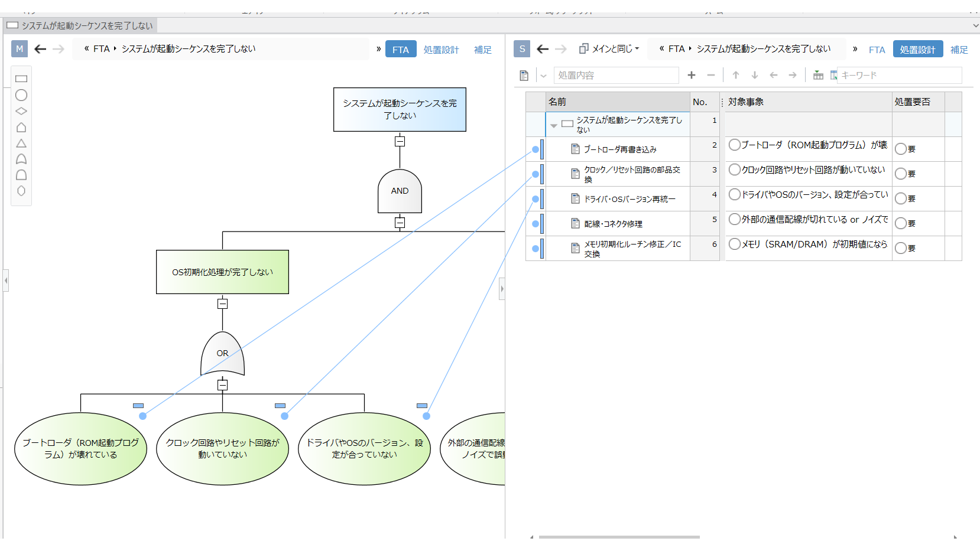Select radio for ブートローダ target event
Image resolution: width=980 pixels, height=551 pixels.
(x=735, y=145)
